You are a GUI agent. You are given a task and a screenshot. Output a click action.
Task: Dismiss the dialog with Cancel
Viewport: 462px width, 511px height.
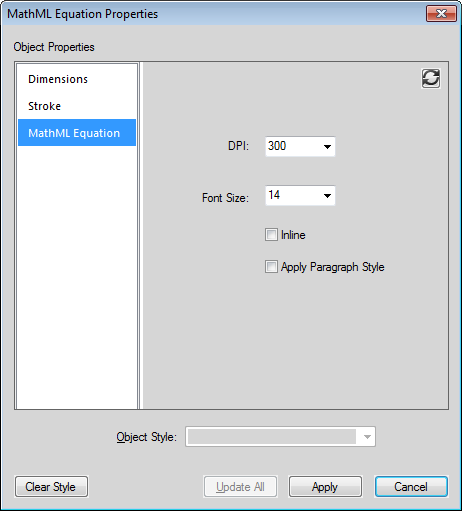click(x=411, y=487)
